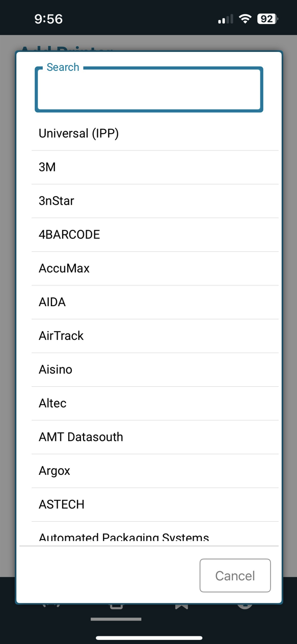Tap the Wi-Fi status icon

click(246, 19)
